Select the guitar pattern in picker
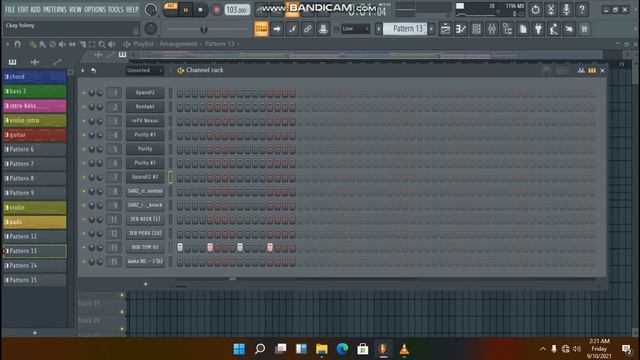 pos(35,135)
